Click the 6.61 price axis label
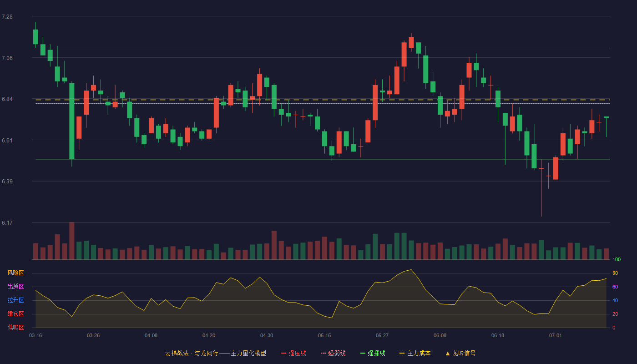Image resolution: width=637 pixels, height=364 pixels. point(7,140)
